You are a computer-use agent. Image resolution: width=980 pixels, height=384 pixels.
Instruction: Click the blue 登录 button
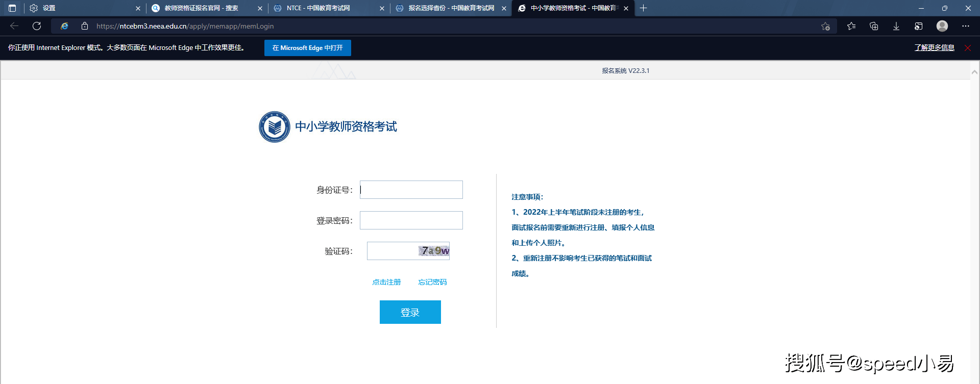410,312
